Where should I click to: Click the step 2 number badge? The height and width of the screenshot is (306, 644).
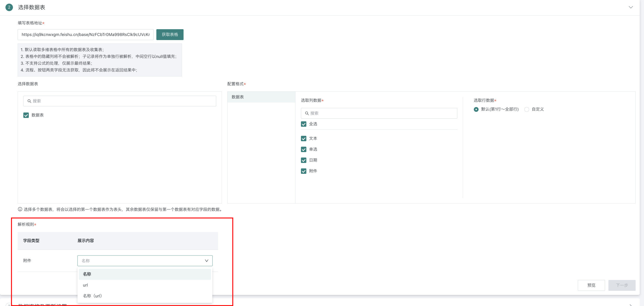pos(9,7)
